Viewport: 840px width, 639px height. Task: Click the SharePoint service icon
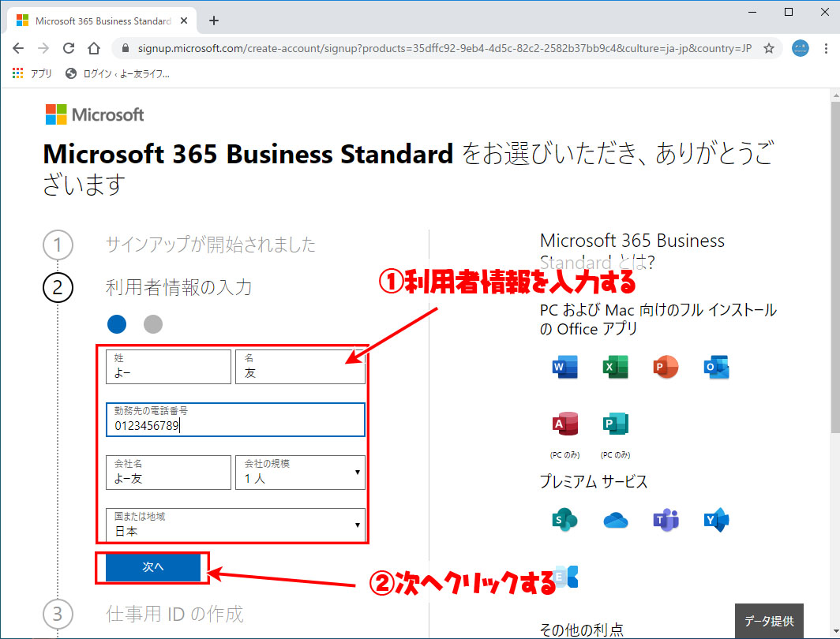[x=564, y=520]
